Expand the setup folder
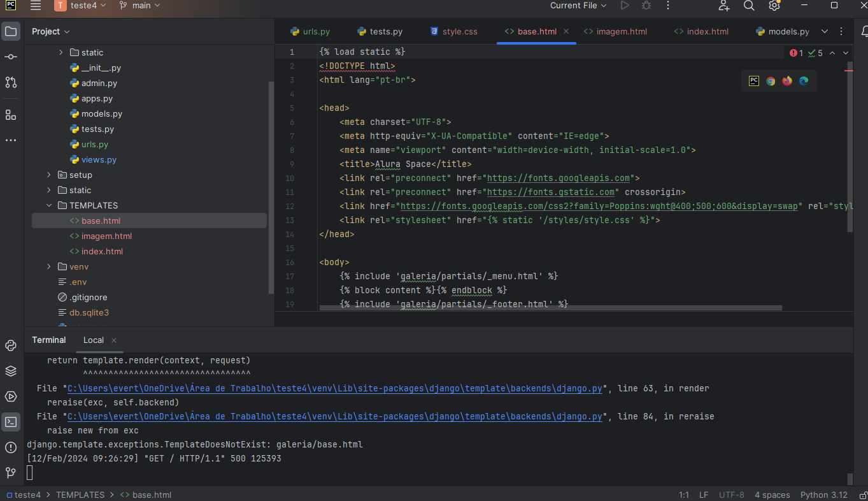 click(x=49, y=175)
